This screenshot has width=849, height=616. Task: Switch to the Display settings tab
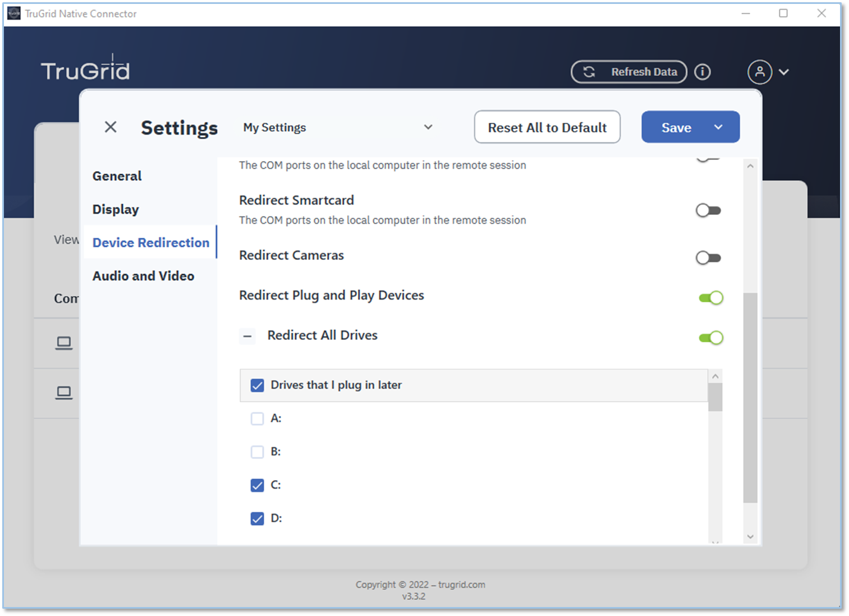tap(116, 209)
